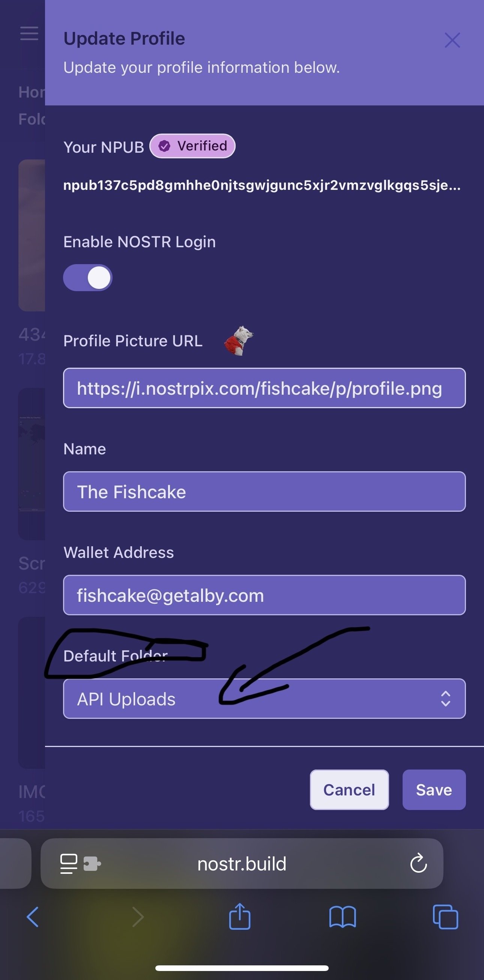The height and width of the screenshot is (980, 484).
Task: Open the Default Folder API Uploads dropdown
Action: (x=265, y=699)
